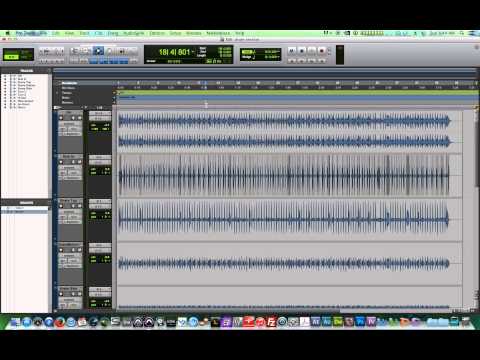Open the main counter format dropdown arrow
The image size is (480, 360).
pos(193,52)
